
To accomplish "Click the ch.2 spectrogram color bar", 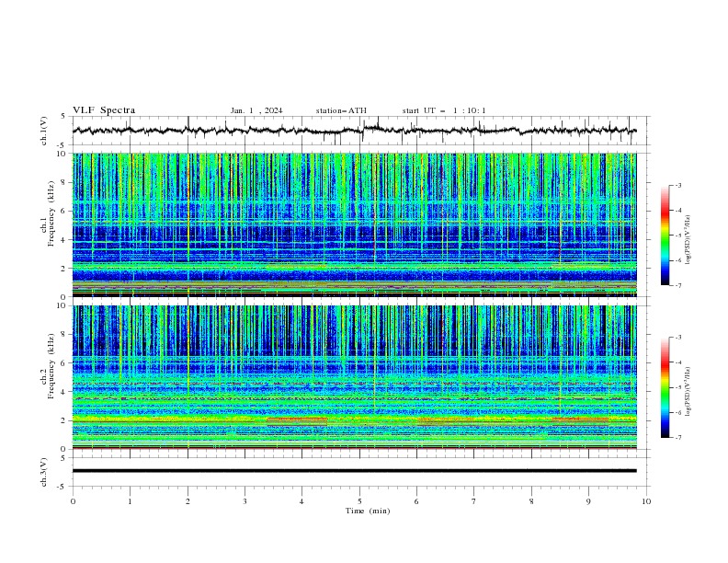I will pyautogui.click(x=665, y=387).
